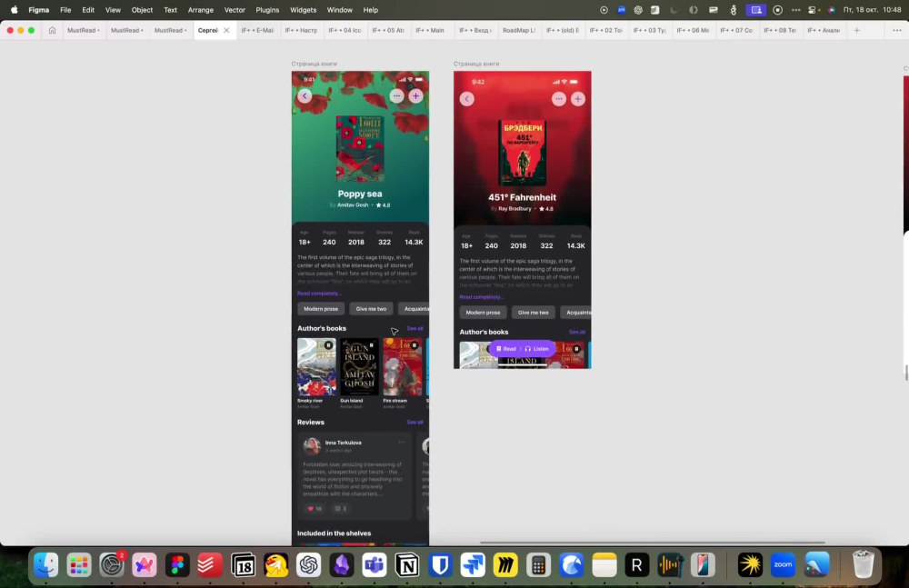Click comment icon in Inna's review

(337, 509)
